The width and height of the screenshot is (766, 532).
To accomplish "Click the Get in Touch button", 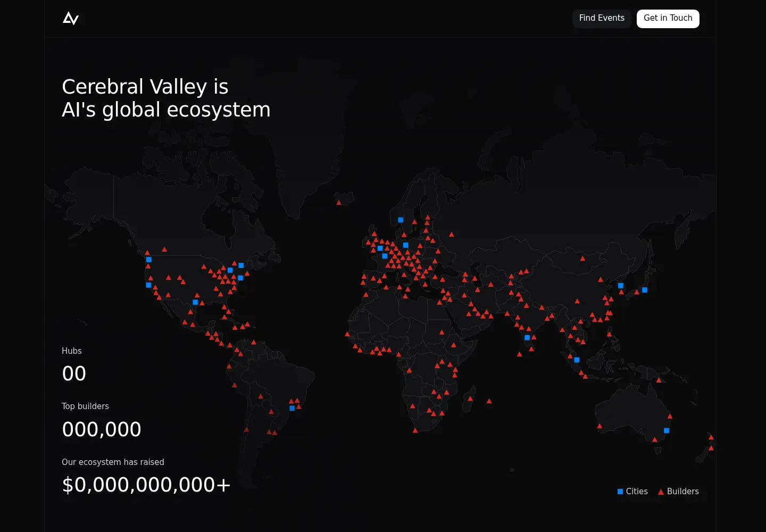I will [668, 19].
